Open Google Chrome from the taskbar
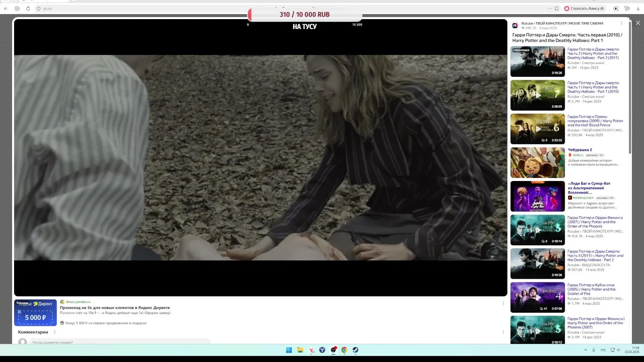Viewport: 644px width, 362px height. (x=344, y=350)
